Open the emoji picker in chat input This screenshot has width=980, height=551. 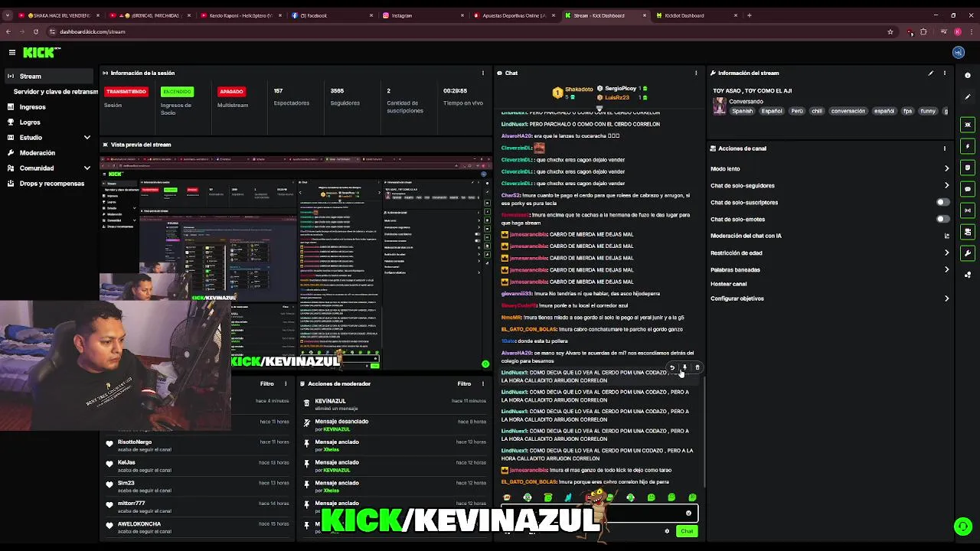tap(688, 514)
